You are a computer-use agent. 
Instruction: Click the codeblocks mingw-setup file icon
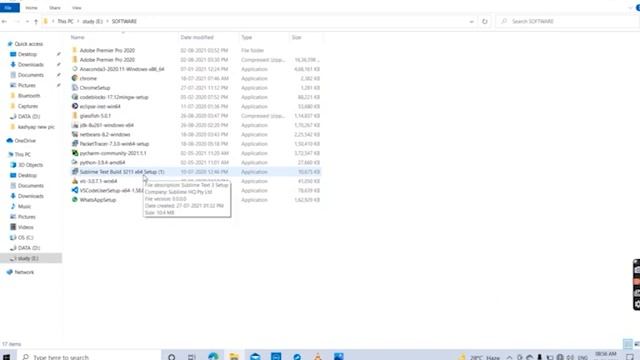(x=74, y=97)
